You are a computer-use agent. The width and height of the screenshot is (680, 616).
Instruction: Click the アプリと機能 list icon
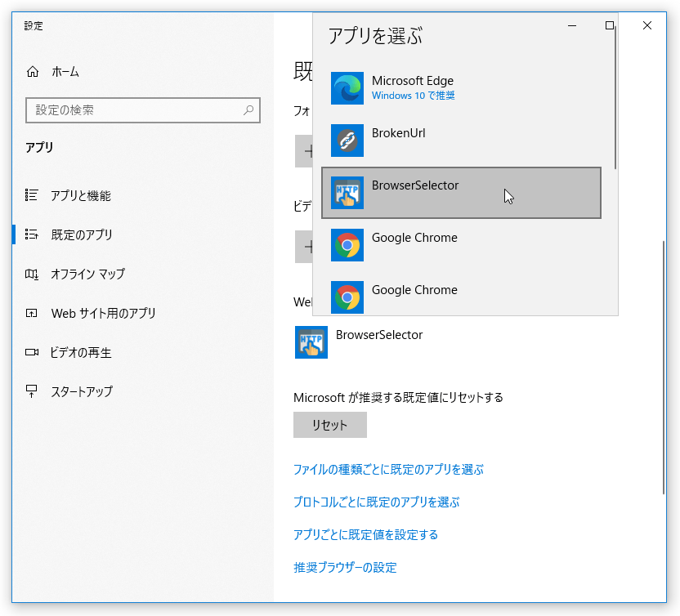tap(32, 195)
